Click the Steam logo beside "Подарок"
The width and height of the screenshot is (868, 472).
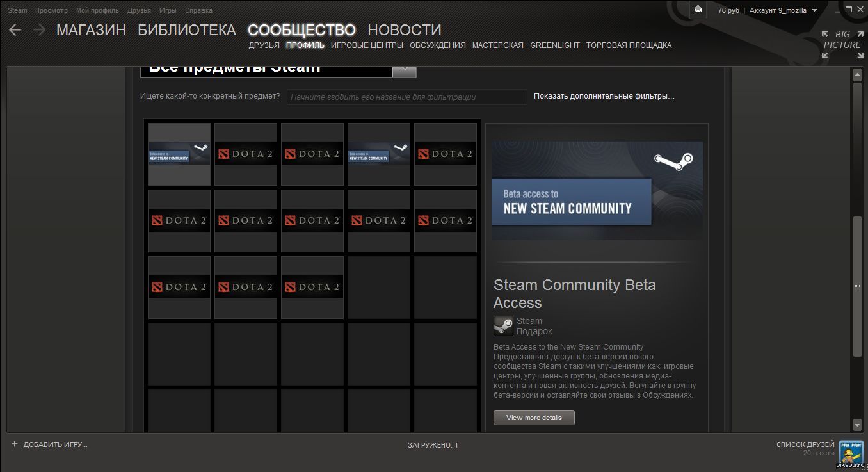(x=503, y=326)
